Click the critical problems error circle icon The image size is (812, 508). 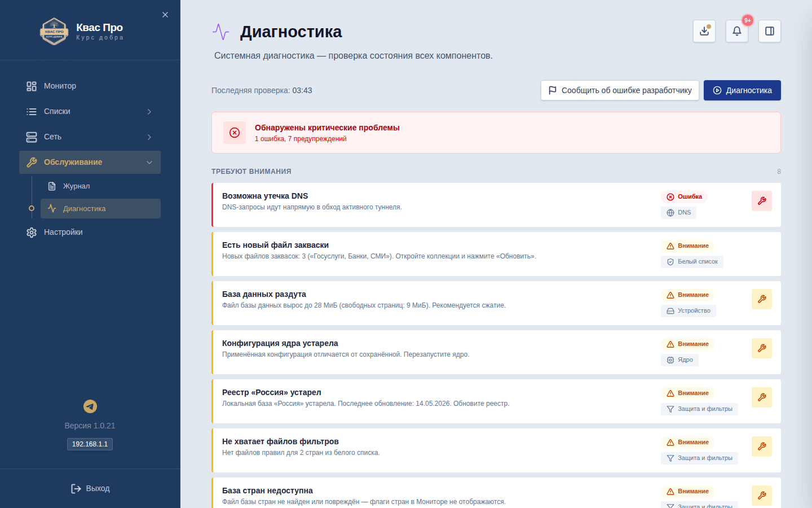pyautogui.click(x=235, y=133)
